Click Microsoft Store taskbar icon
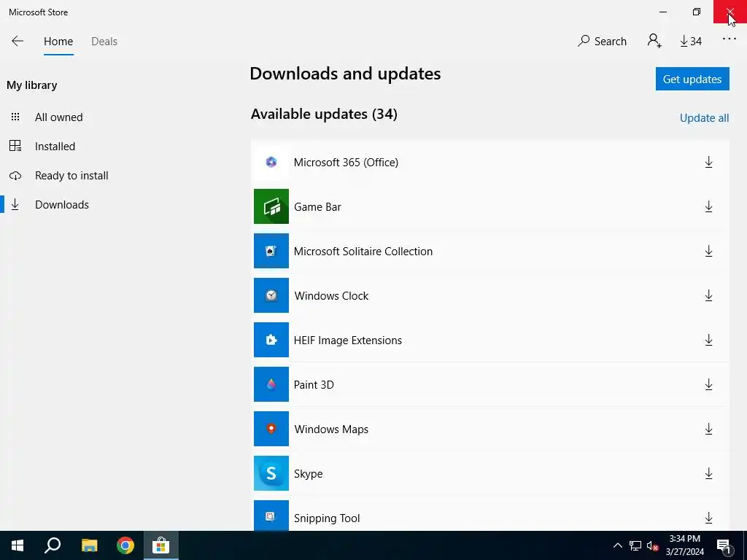The height and width of the screenshot is (560, 747). click(x=161, y=545)
